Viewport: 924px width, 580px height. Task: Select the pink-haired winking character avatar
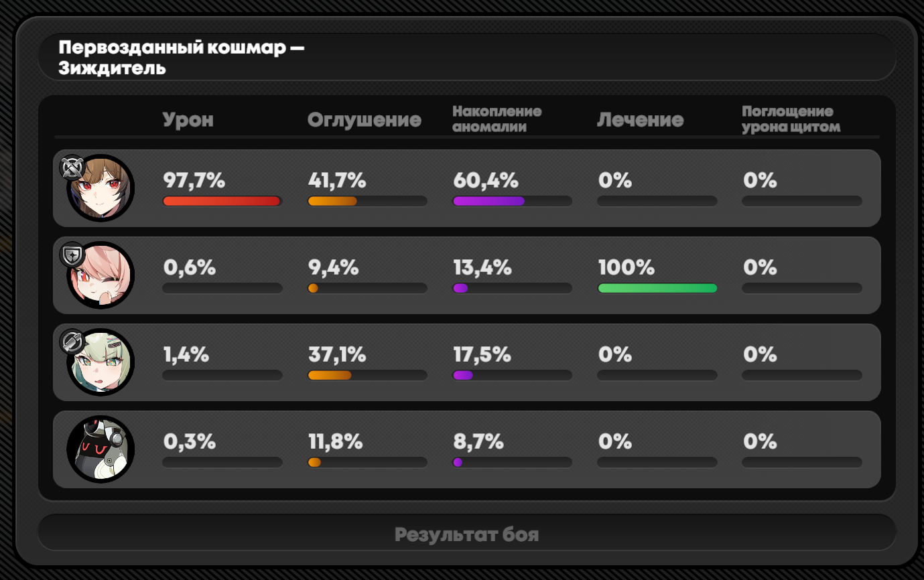pos(102,276)
